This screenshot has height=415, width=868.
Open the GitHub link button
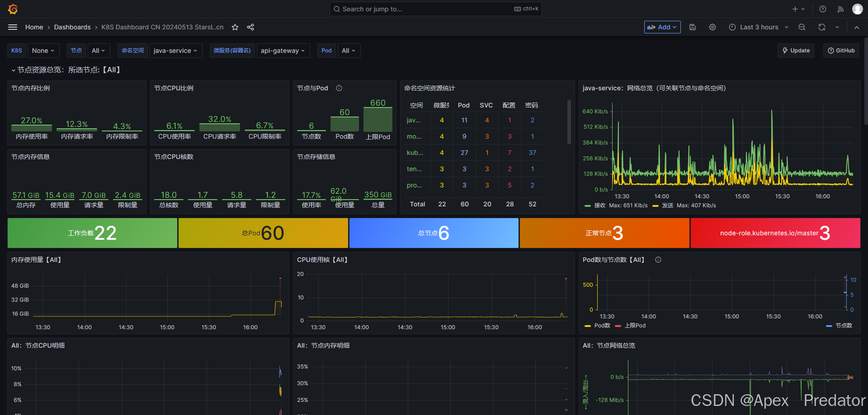tap(841, 51)
